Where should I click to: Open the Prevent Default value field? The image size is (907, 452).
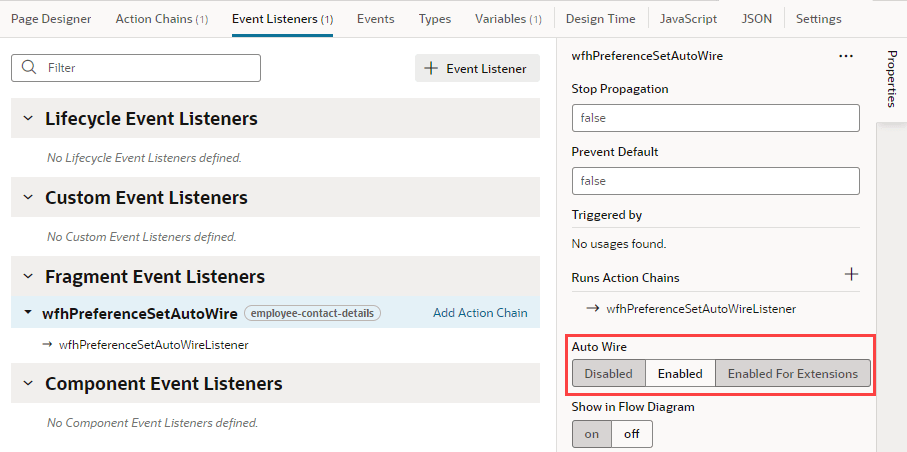coord(716,181)
